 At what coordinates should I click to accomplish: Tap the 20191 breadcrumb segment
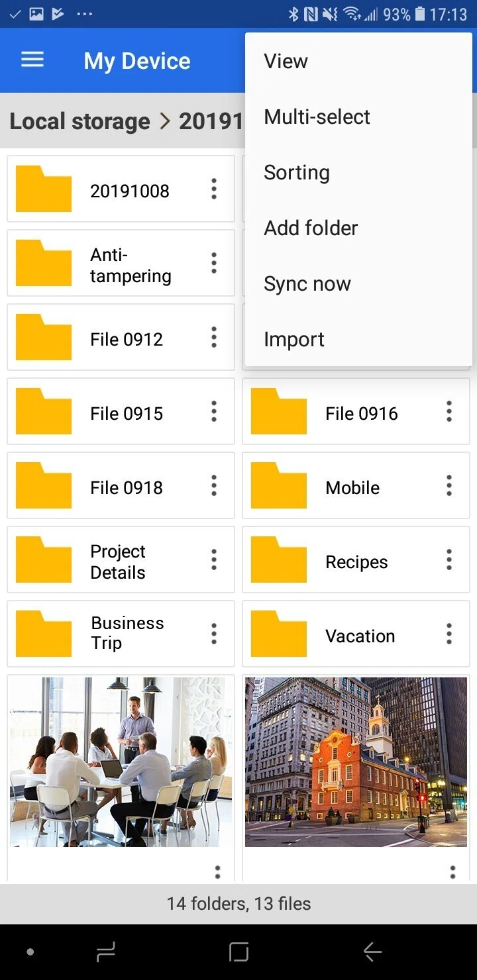(211, 121)
